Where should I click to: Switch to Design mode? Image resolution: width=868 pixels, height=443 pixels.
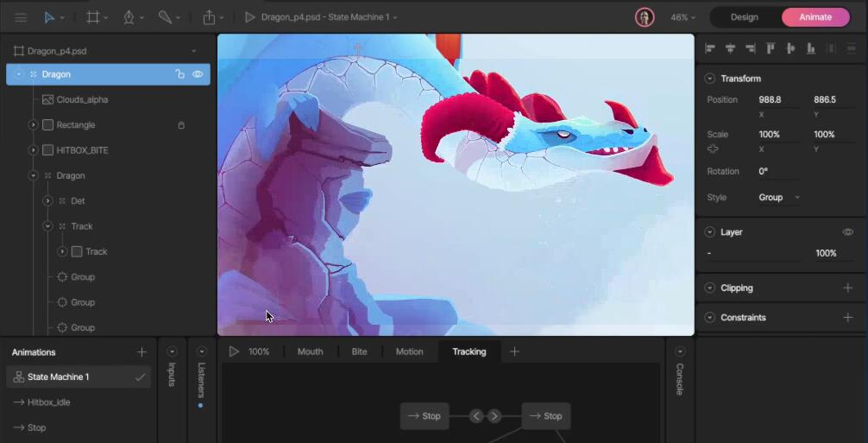[744, 17]
